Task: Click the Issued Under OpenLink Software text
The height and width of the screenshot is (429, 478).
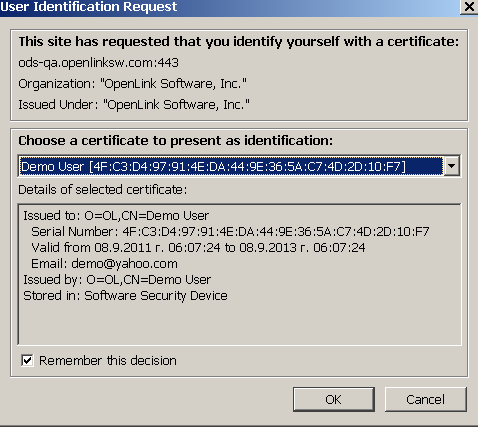Action: pyautogui.click(x=134, y=105)
